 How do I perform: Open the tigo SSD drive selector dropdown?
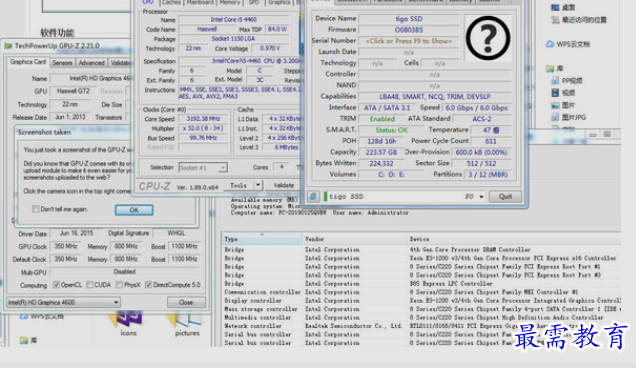pyautogui.click(x=481, y=197)
